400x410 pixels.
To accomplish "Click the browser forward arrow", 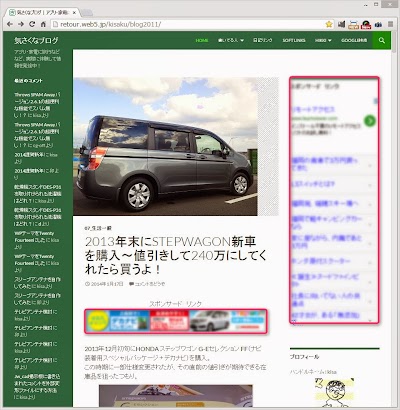I will (21, 24).
